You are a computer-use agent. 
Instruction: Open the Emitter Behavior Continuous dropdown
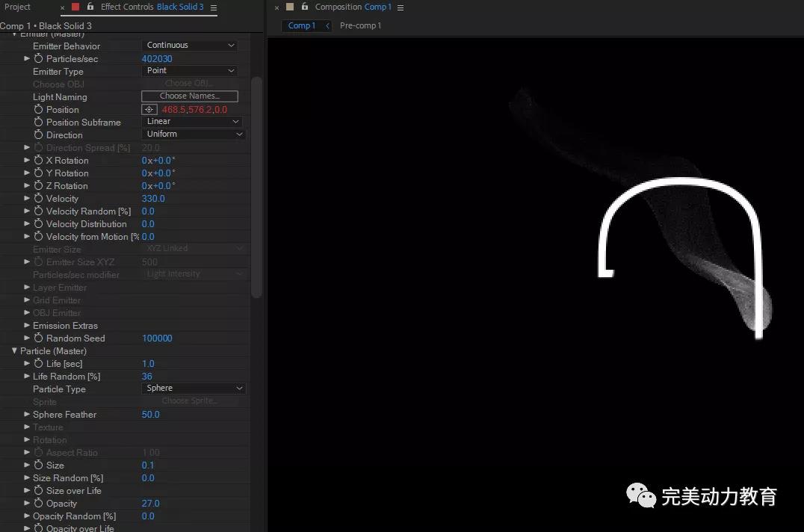point(190,46)
